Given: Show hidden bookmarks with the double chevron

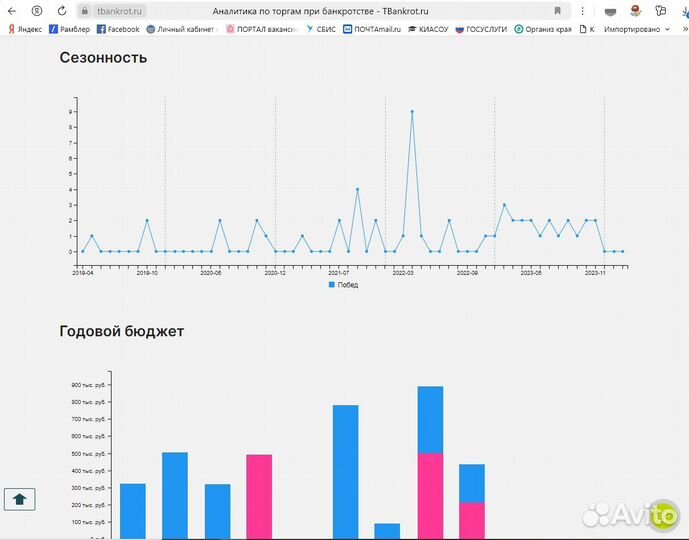Looking at the screenshot, I should 684,29.
